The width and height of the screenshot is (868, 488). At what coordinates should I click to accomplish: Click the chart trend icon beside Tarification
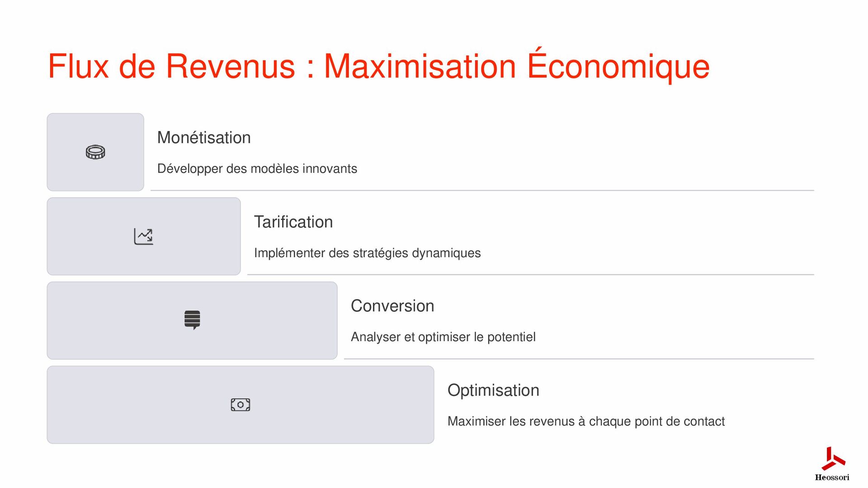[x=144, y=236]
